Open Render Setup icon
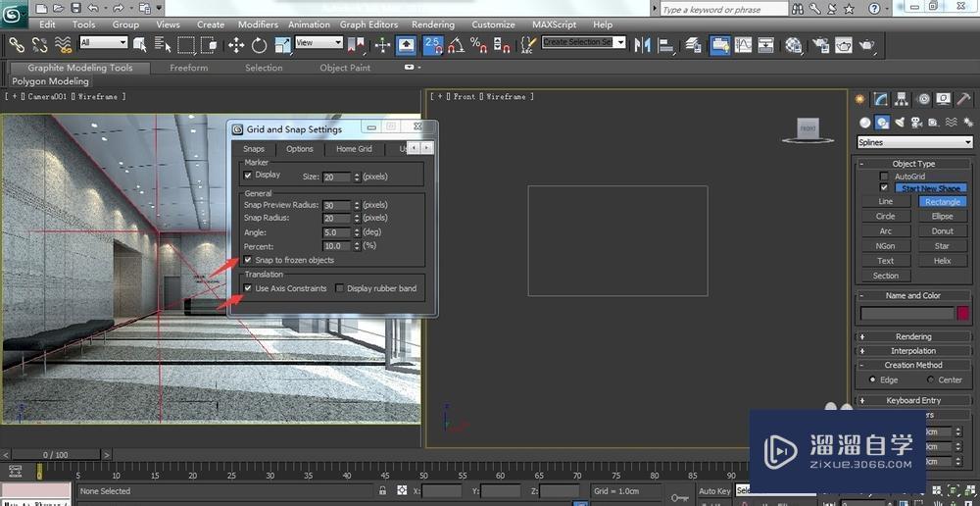The image size is (980, 506). [820, 45]
